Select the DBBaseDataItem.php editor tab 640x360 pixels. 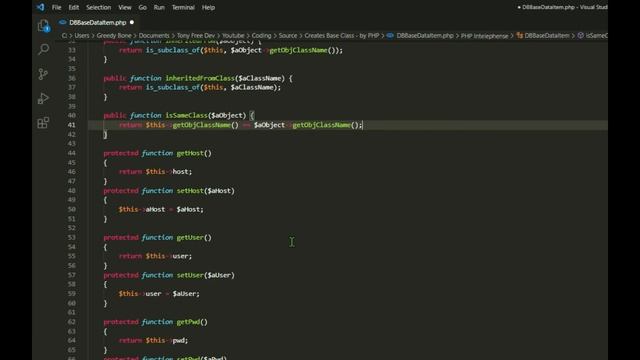click(x=97, y=22)
